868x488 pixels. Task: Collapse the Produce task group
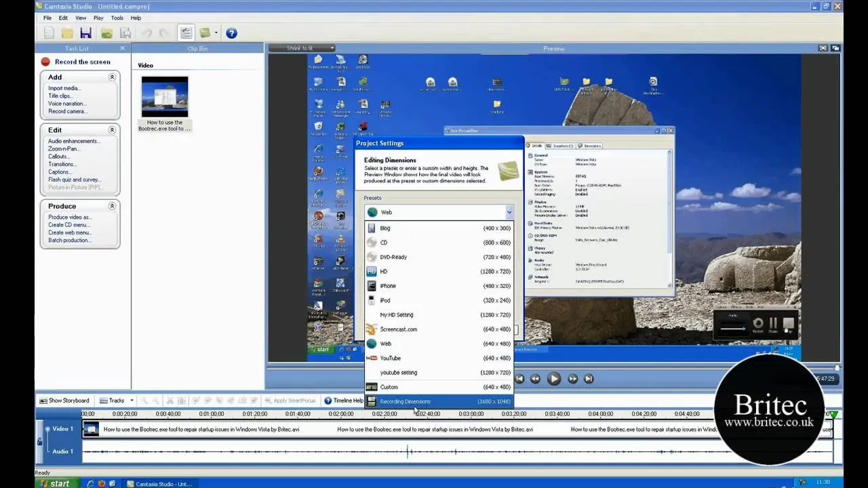[x=112, y=206]
